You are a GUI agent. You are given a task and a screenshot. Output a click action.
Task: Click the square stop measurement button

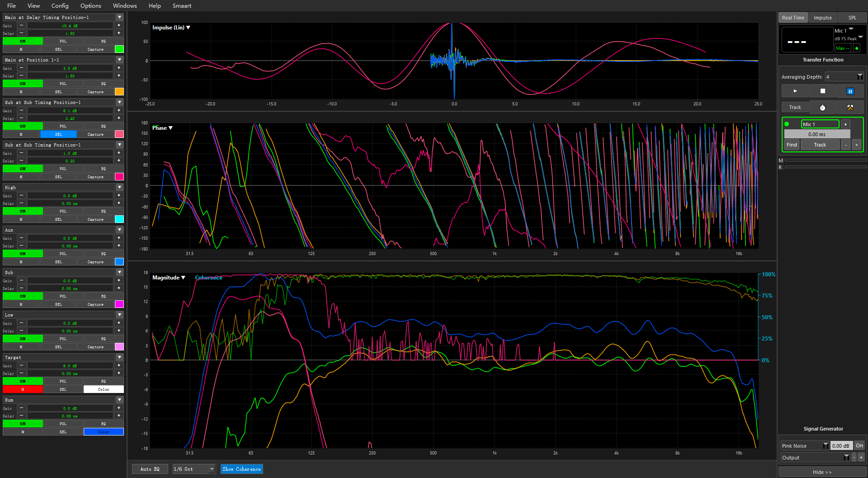pyautogui.click(x=822, y=91)
